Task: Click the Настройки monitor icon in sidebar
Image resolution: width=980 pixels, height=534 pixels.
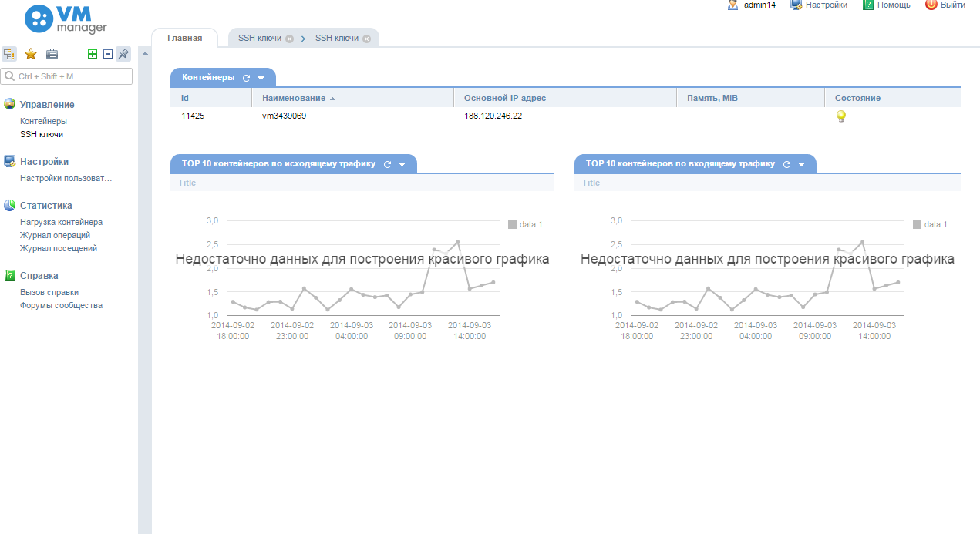Action: point(10,162)
